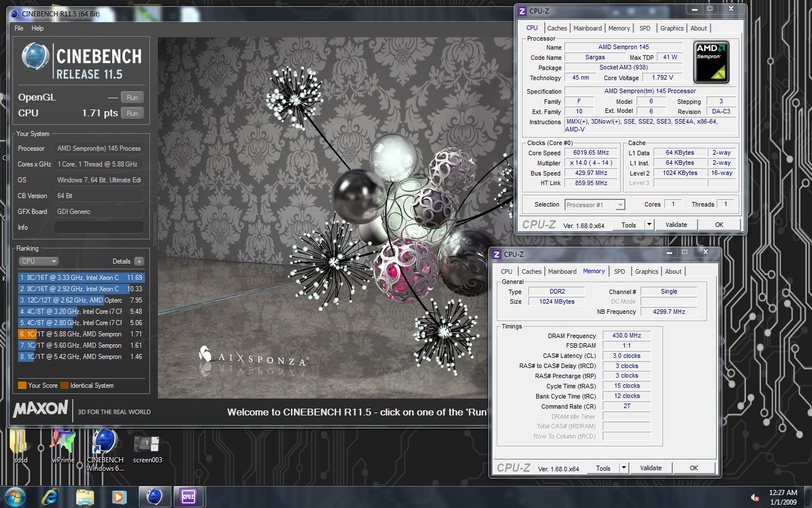Switch to Graphics tab in lower CPU-Z
Image resolution: width=812 pixels, height=508 pixels.
pyautogui.click(x=646, y=271)
